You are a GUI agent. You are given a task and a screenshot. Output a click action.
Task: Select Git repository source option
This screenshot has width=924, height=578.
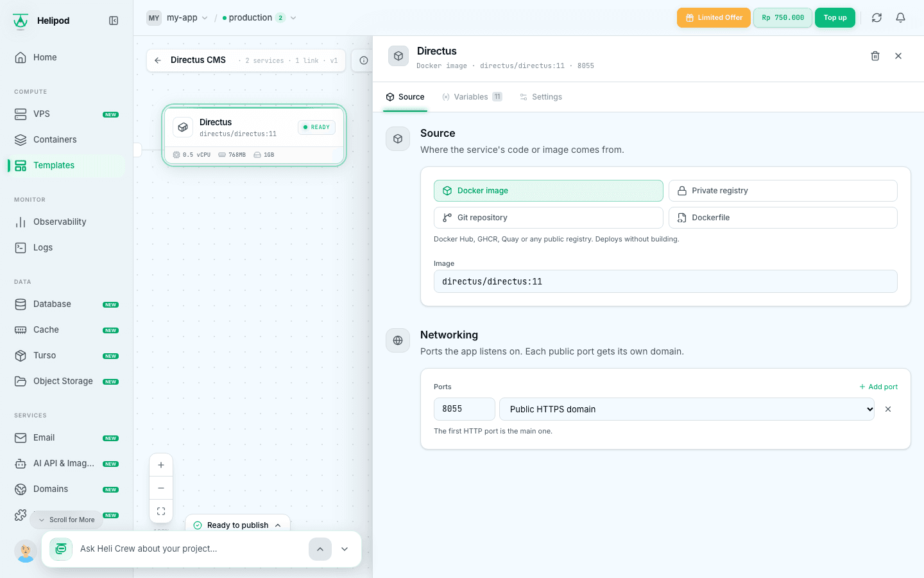[549, 218]
